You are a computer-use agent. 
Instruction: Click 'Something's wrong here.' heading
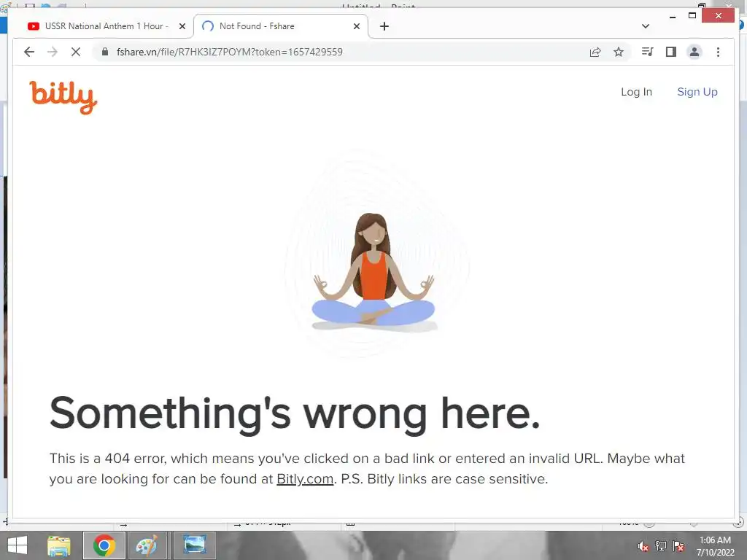295,413
